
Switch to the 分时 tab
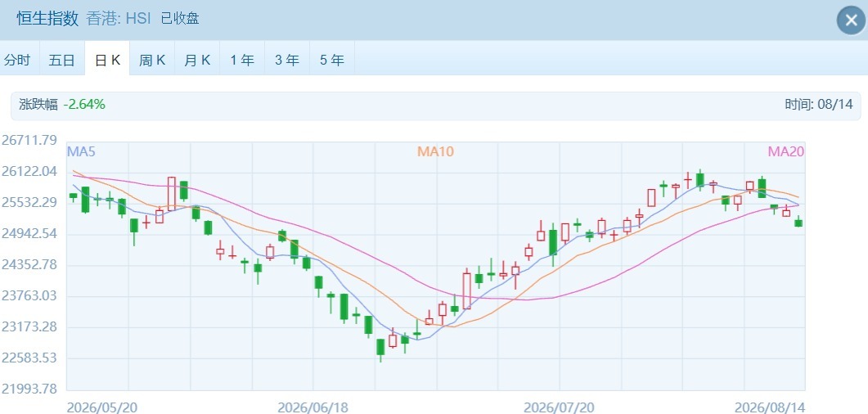17,60
